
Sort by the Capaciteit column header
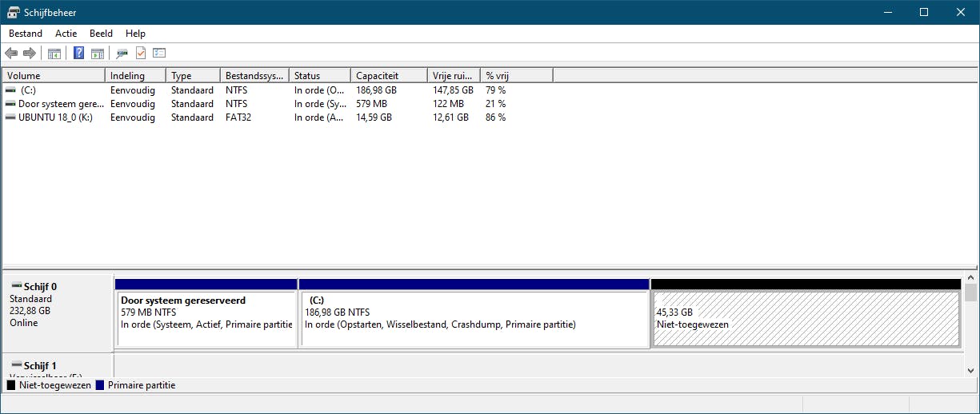click(389, 76)
